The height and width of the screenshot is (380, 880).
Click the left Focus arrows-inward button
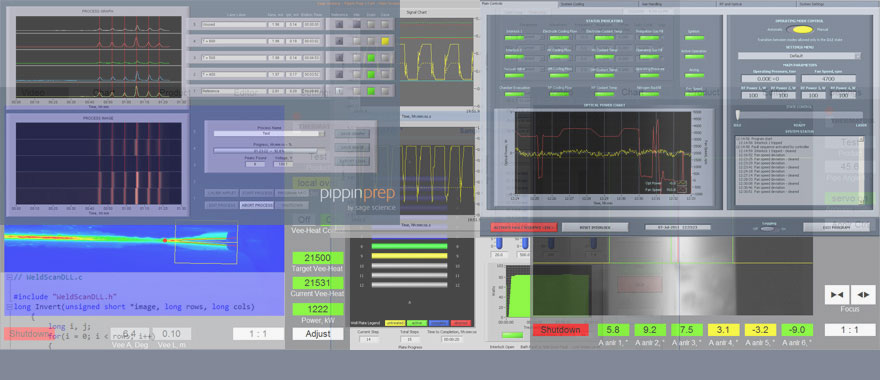point(837,294)
